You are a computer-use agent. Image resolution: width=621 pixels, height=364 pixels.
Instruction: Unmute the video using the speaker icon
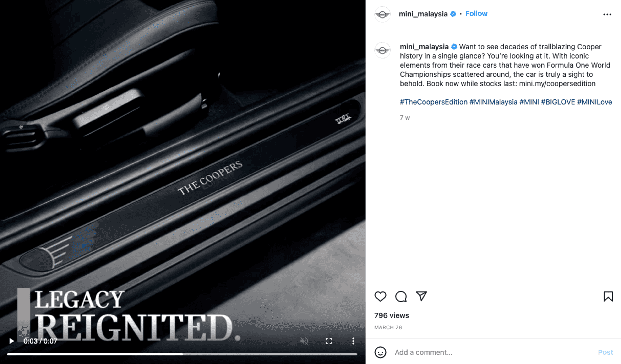(x=304, y=341)
